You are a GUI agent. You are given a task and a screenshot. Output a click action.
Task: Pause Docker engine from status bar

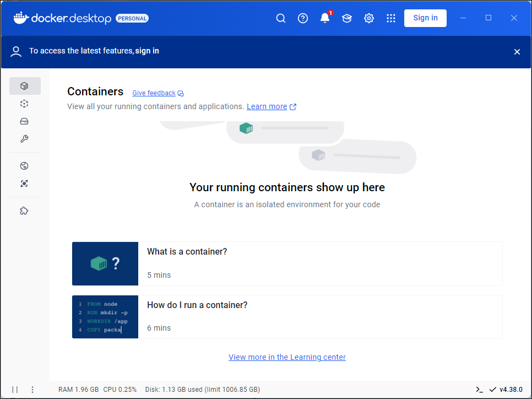tap(15, 390)
